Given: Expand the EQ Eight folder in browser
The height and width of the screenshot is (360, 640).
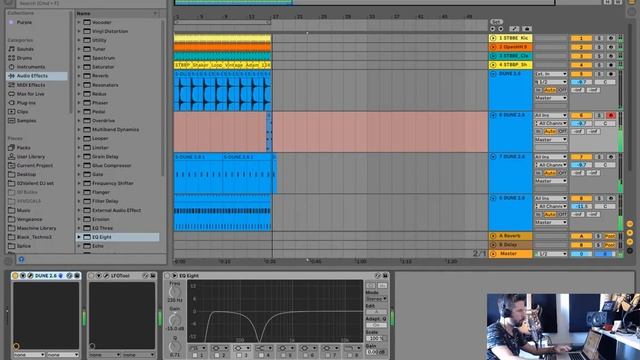Looking at the screenshot, I should (x=79, y=237).
